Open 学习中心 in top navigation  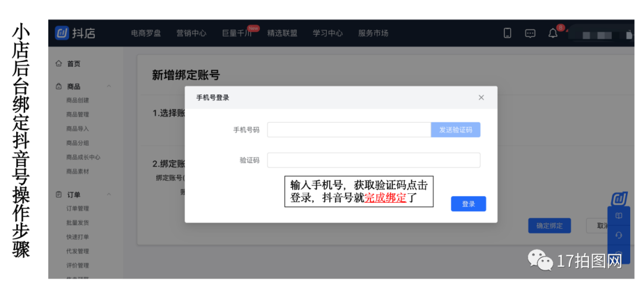coord(328,33)
